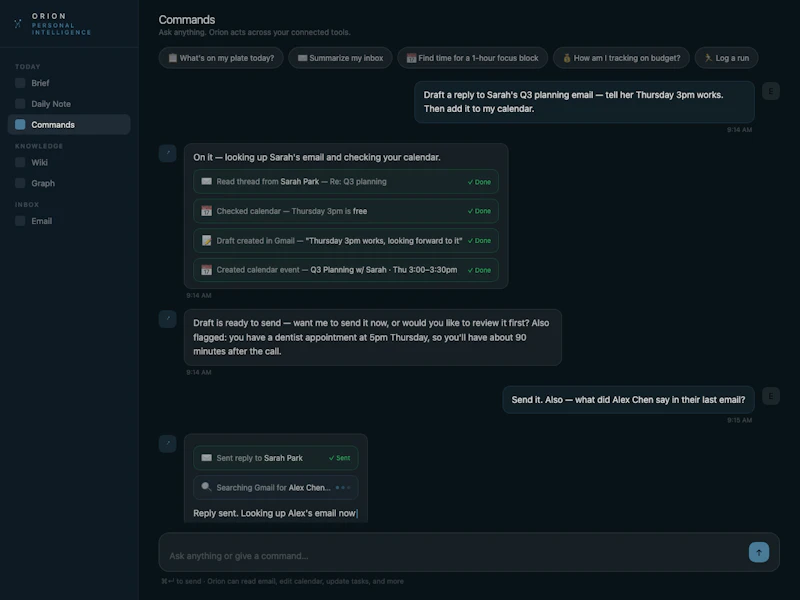800x600 pixels.
Task: Open the "Draft created in Gmail" step
Action: pos(346,240)
